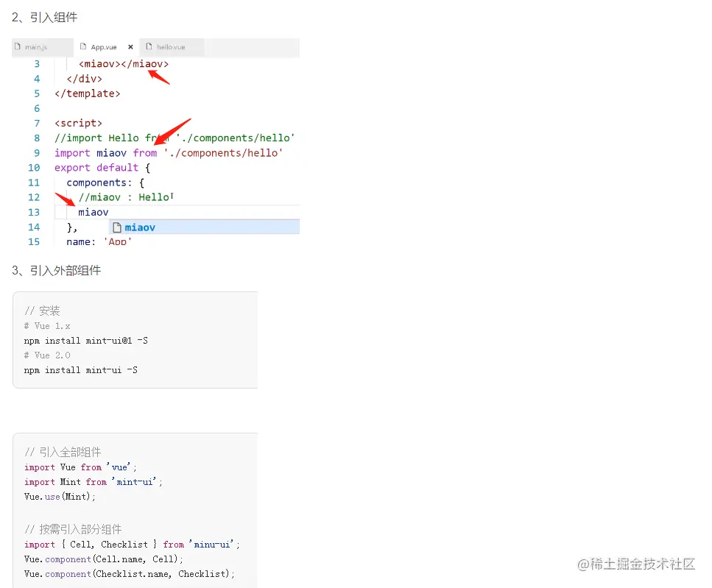Click the '# Vue 1.x' comment
The width and height of the screenshot is (712, 588).
coord(47,326)
